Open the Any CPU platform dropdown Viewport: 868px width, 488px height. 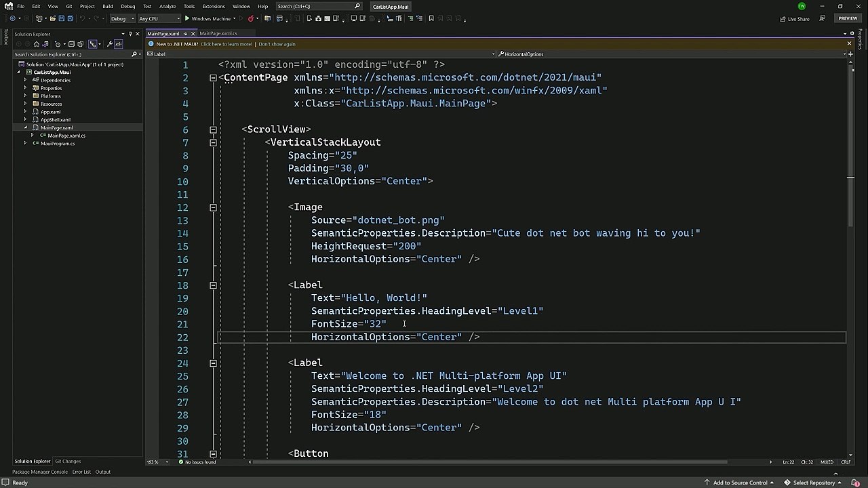159,19
